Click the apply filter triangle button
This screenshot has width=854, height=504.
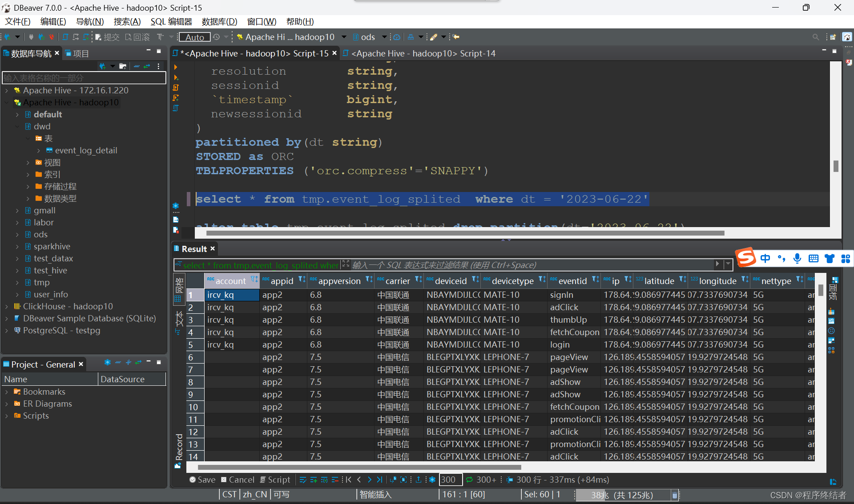pyautogui.click(x=717, y=264)
